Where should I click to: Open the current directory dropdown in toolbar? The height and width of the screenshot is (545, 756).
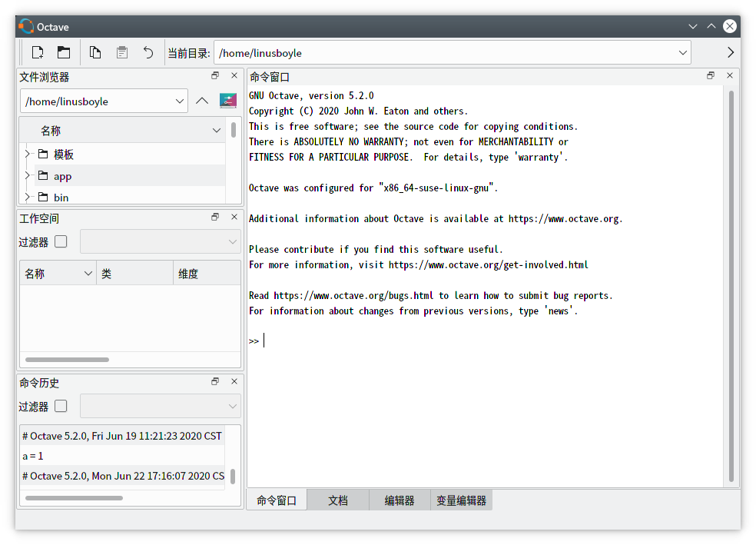[x=683, y=52]
